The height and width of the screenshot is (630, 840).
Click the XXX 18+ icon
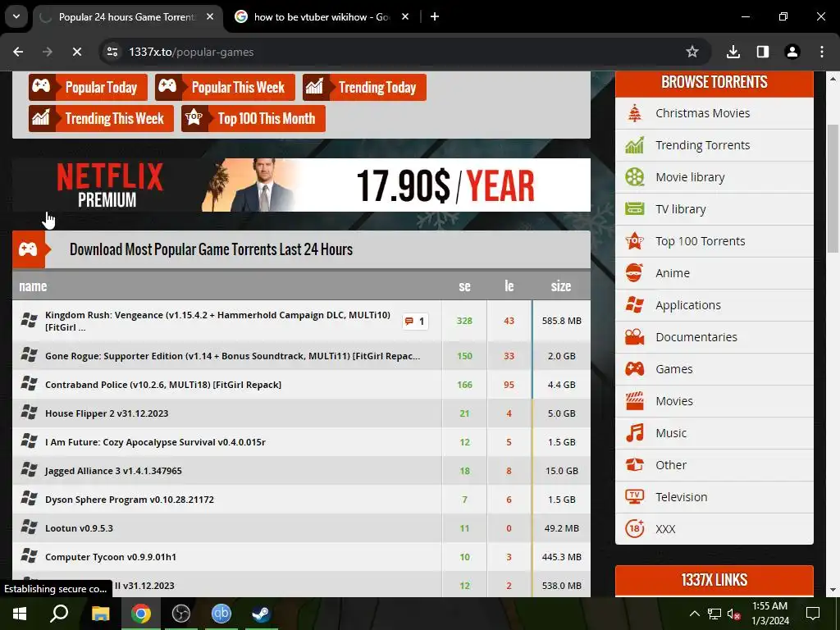635,529
